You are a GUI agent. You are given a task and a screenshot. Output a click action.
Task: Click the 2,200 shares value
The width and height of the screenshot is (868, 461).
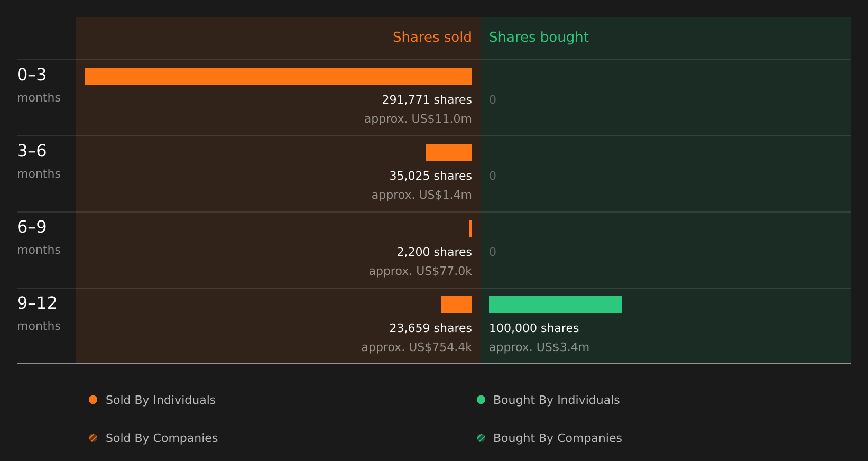pos(434,252)
